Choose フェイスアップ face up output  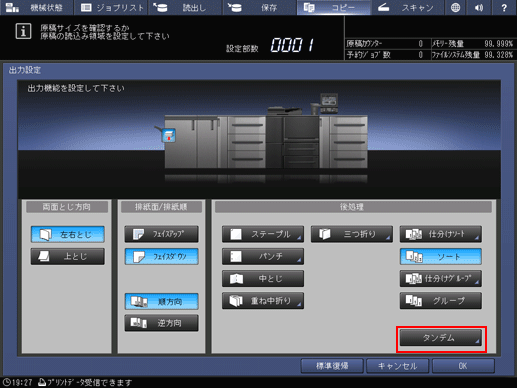(161, 234)
